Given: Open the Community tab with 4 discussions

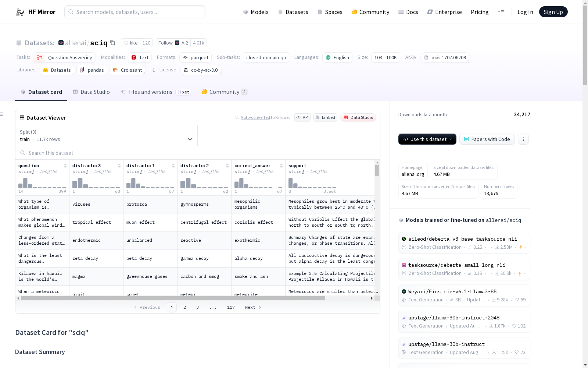Looking at the screenshot, I should (x=225, y=92).
